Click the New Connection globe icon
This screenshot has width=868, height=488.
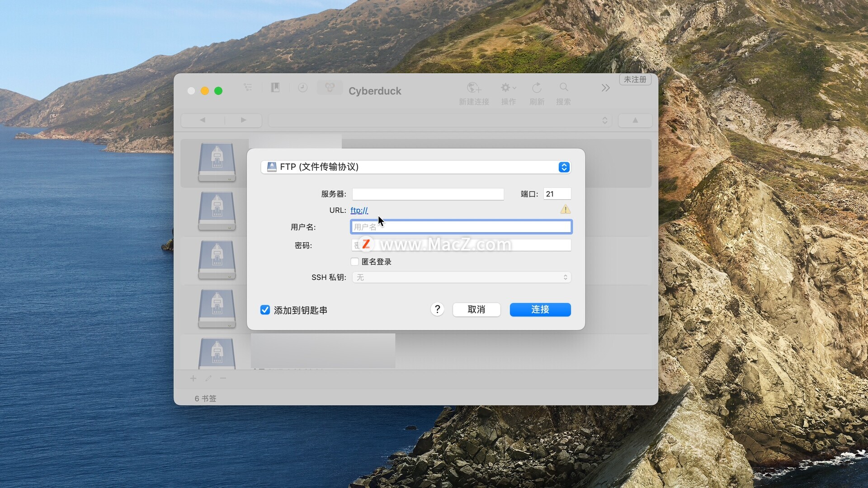[474, 88]
